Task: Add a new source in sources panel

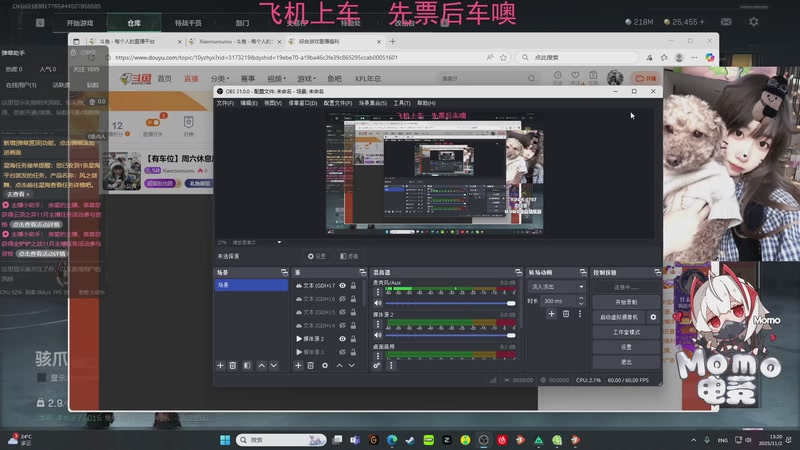Action: point(298,365)
